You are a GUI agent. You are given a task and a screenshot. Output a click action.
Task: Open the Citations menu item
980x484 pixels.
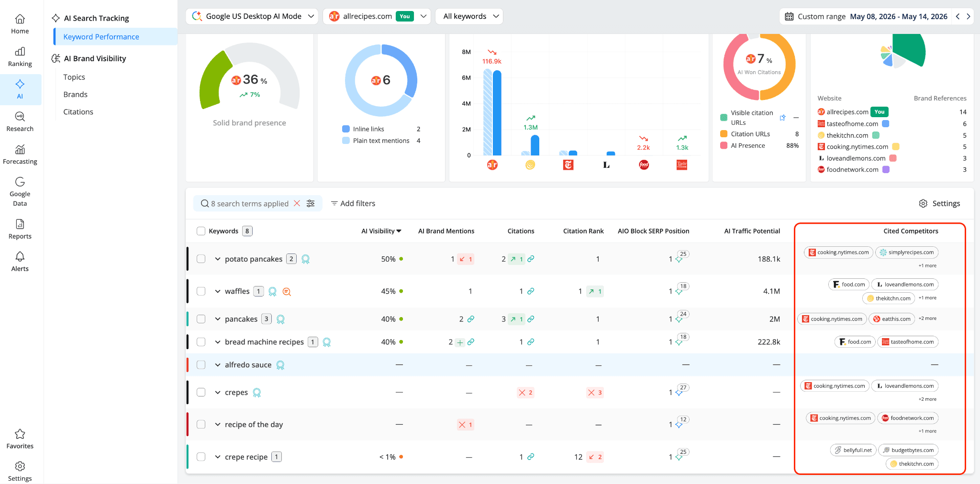(78, 111)
